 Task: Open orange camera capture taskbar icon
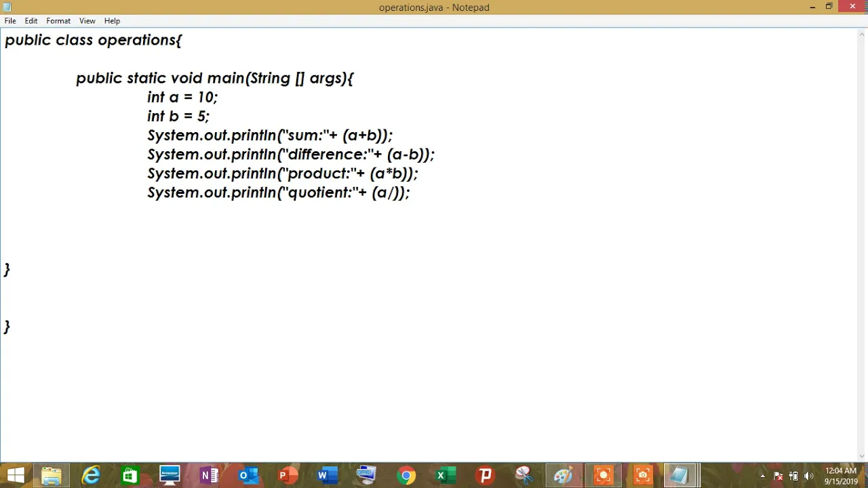(642, 475)
